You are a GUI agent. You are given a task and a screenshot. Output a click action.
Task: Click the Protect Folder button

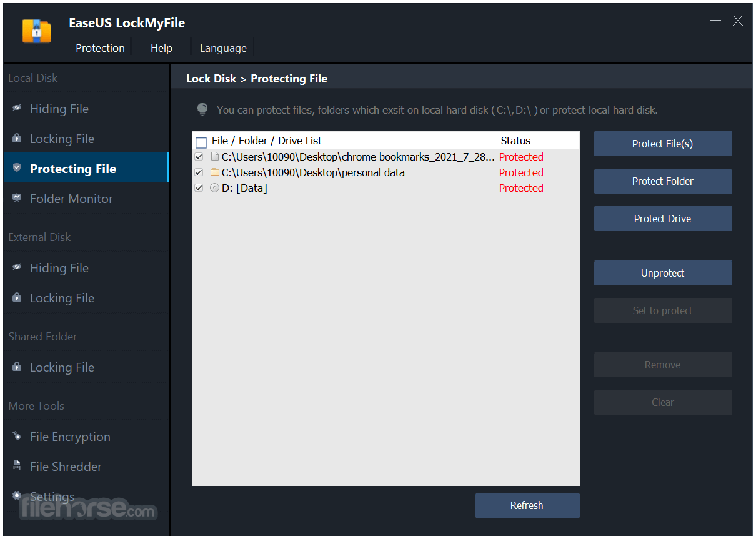tap(662, 181)
